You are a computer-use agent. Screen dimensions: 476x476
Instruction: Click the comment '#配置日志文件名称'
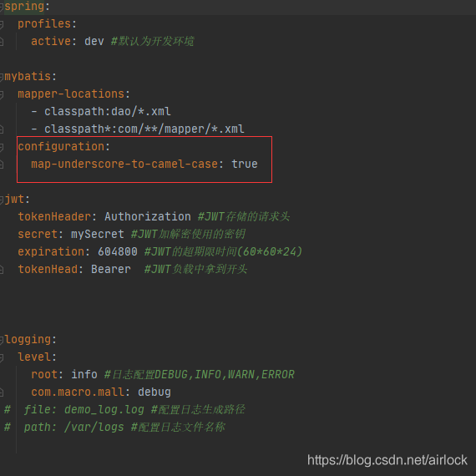click(x=178, y=427)
